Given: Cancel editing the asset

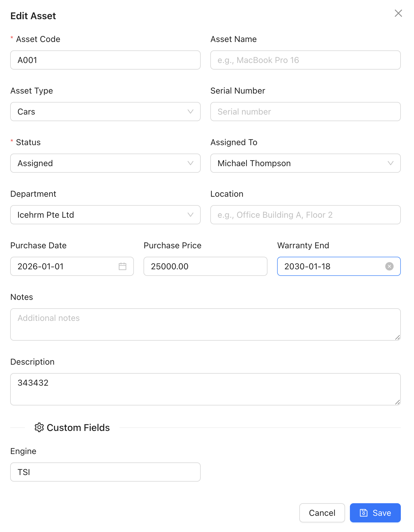Looking at the screenshot, I should tap(322, 513).
